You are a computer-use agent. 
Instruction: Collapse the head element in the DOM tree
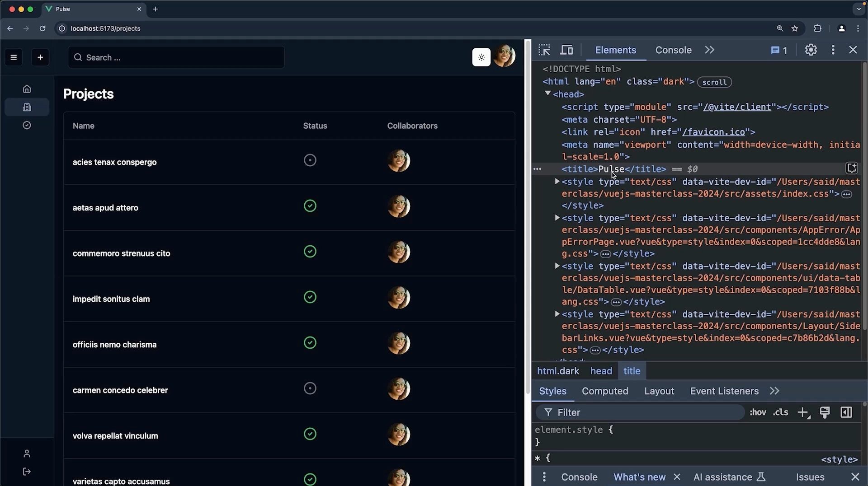[x=548, y=94]
